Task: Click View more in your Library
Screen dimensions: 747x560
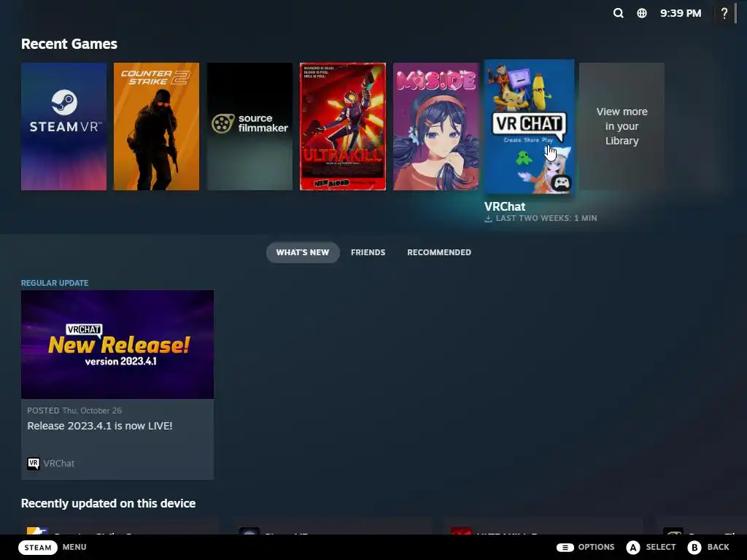Action: point(622,127)
